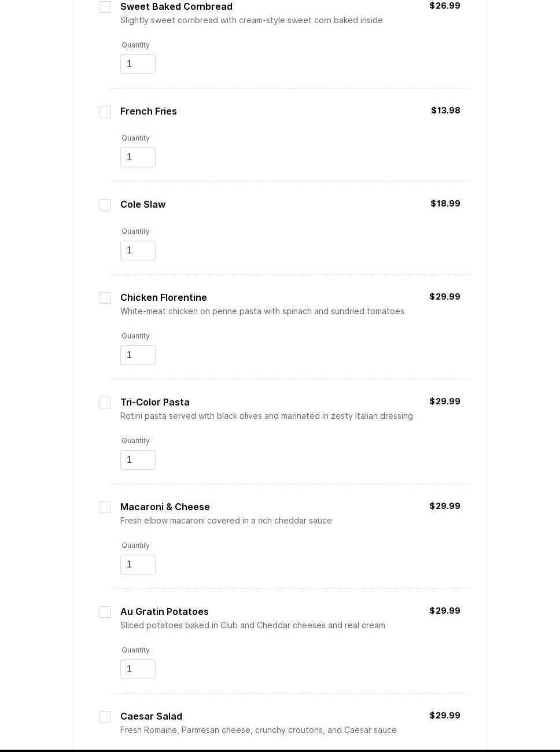Click the Cole Slaw $18.99 price
This screenshot has height=752, width=560.
tap(445, 204)
